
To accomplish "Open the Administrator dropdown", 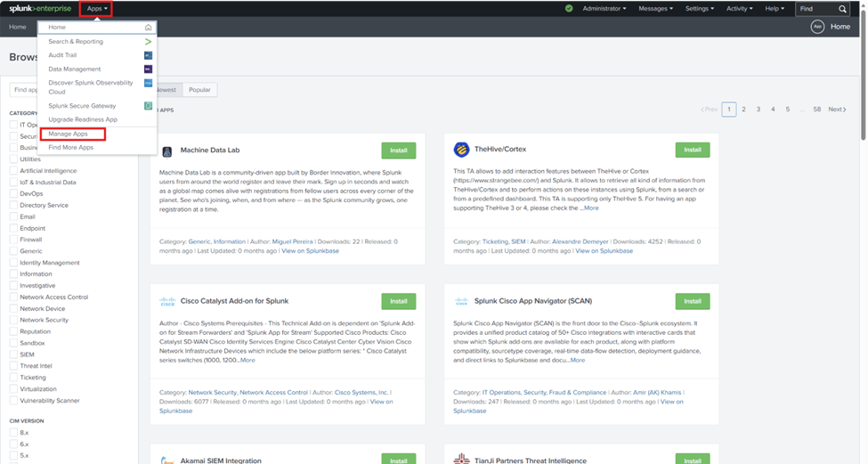I will [x=604, y=9].
